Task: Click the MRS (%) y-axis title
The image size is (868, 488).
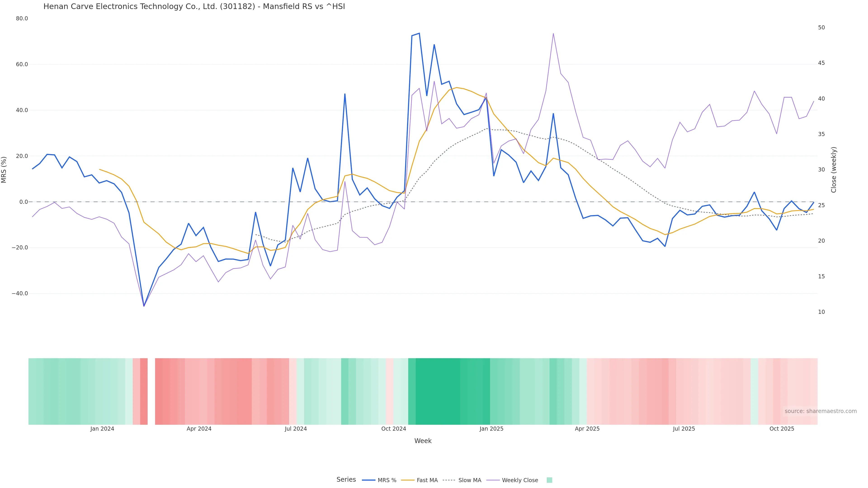Action: (4, 170)
